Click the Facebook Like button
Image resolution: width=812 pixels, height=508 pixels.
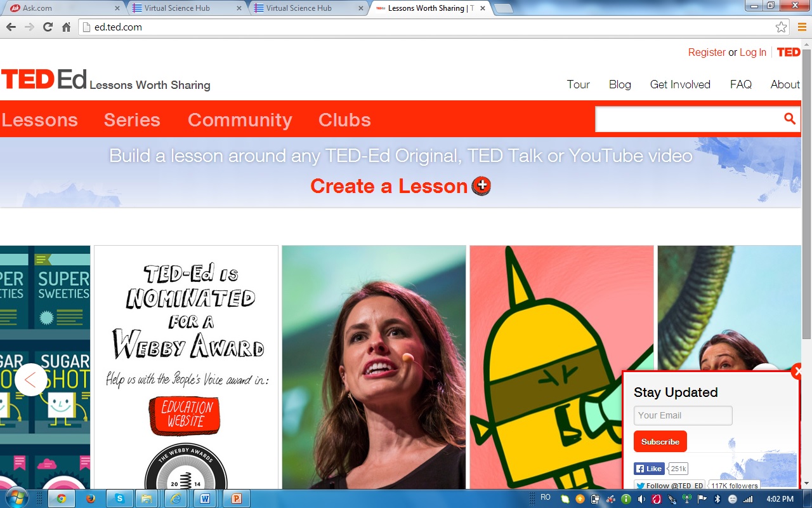point(648,469)
